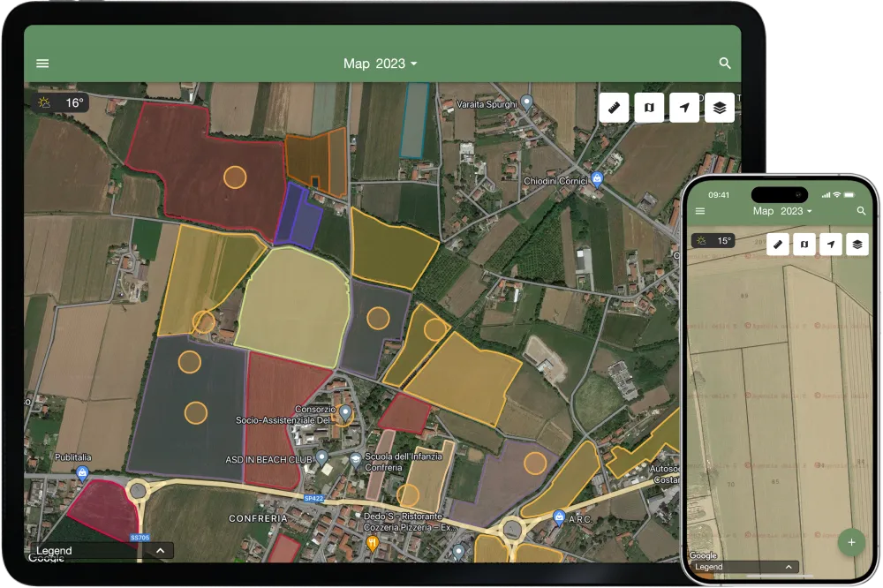Click the 16° weather widget on tablet

point(60,102)
